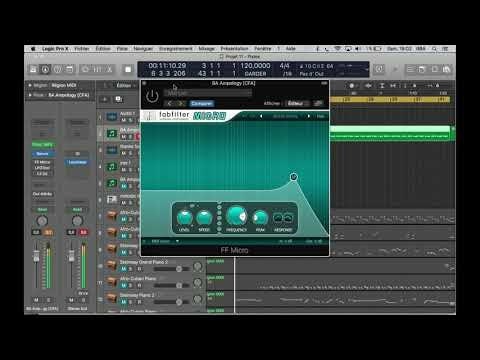Click the Frequency knob in FabFilter Micro
This screenshot has width=480, height=360.
(236, 216)
